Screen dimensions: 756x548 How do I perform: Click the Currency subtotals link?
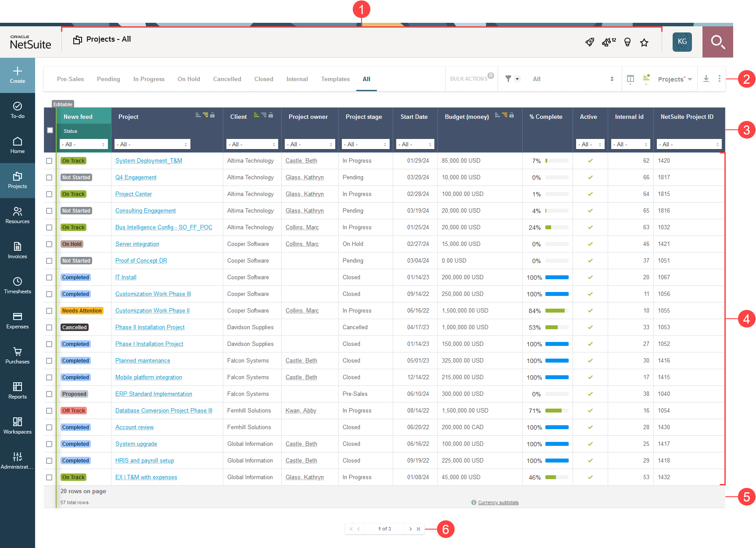498,502
